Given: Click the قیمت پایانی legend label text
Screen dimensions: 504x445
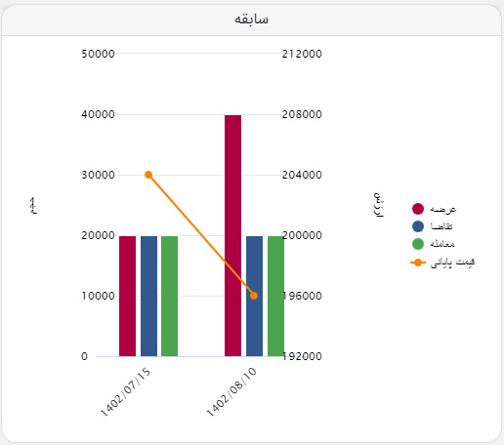Looking at the screenshot, I should pyautogui.click(x=452, y=263).
